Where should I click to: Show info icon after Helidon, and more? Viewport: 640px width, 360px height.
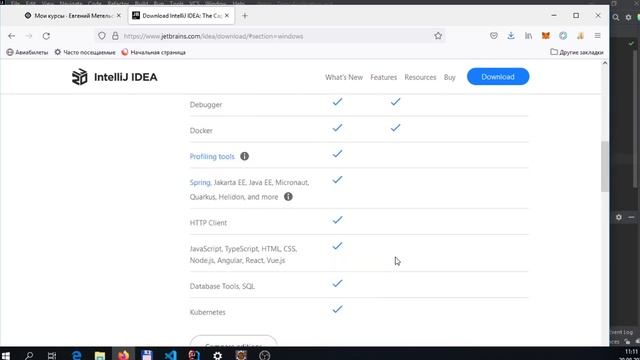click(288, 197)
